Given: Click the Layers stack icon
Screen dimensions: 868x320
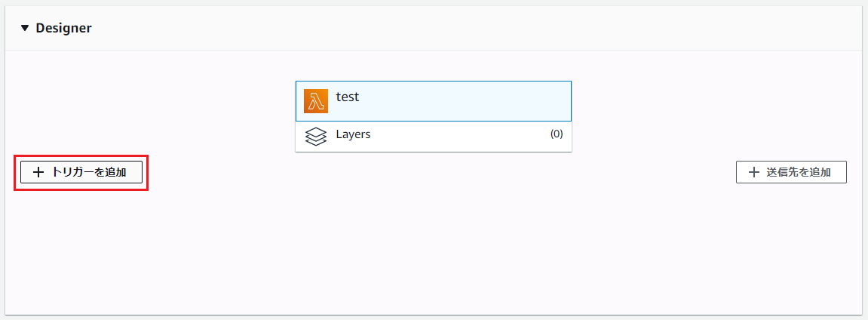Looking at the screenshot, I should pos(316,136).
